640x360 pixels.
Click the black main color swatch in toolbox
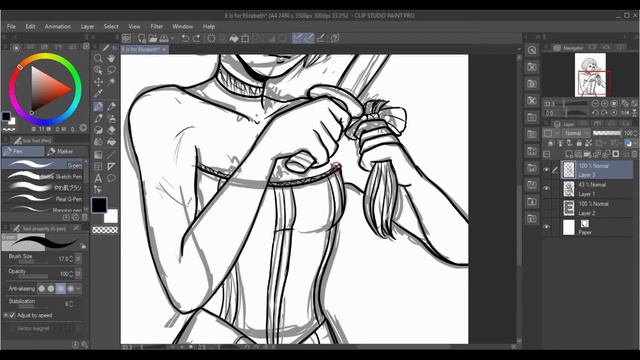(99, 205)
